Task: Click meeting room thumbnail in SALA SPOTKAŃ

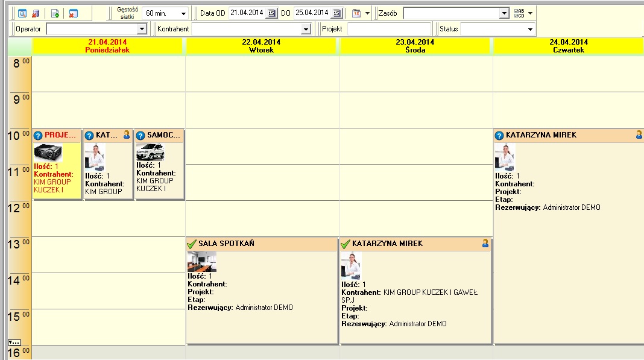Action: click(x=201, y=262)
